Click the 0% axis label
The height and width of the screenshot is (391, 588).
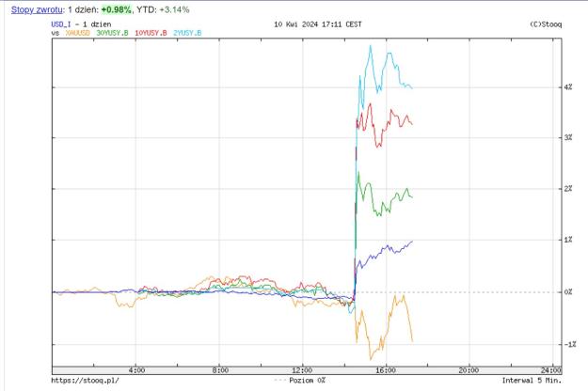pyautogui.click(x=568, y=292)
